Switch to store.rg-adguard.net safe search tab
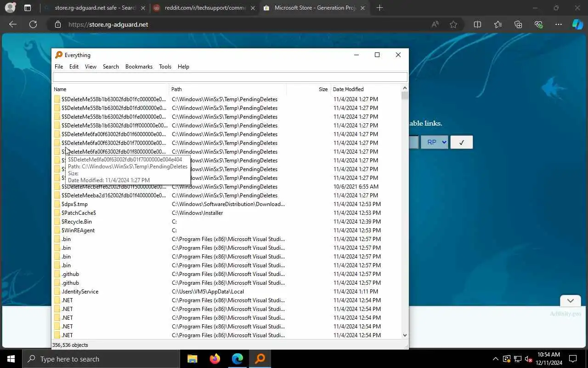 click(x=94, y=8)
